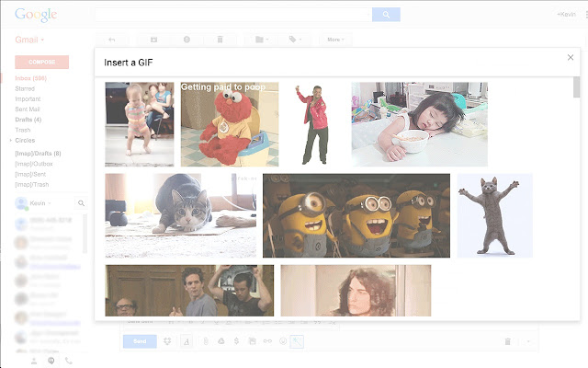Go to Important mail
The width and height of the screenshot is (588, 368).
(x=28, y=98)
